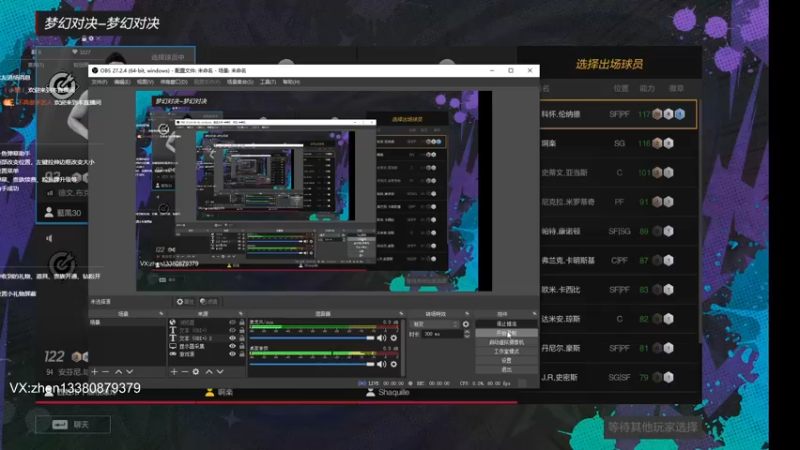
Task: Add a new source with the plus button
Action: (174, 372)
